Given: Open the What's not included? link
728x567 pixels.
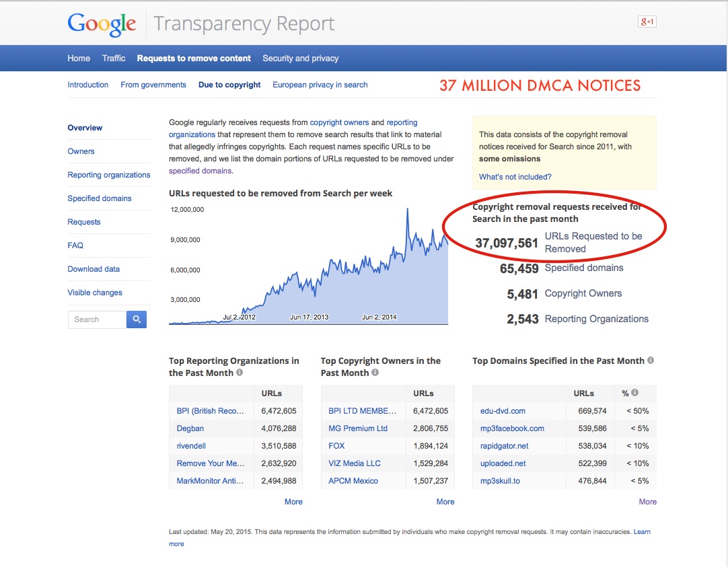Looking at the screenshot, I should point(515,177).
